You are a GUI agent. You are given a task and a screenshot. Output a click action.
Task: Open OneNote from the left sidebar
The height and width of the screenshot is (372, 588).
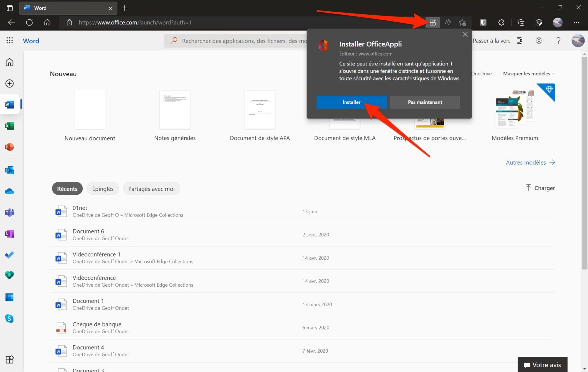click(9, 233)
